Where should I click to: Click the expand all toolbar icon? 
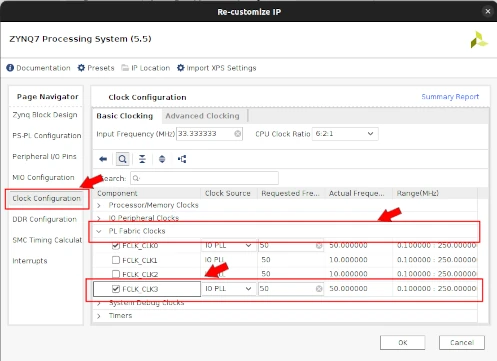pyautogui.click(x=162, y=159)
